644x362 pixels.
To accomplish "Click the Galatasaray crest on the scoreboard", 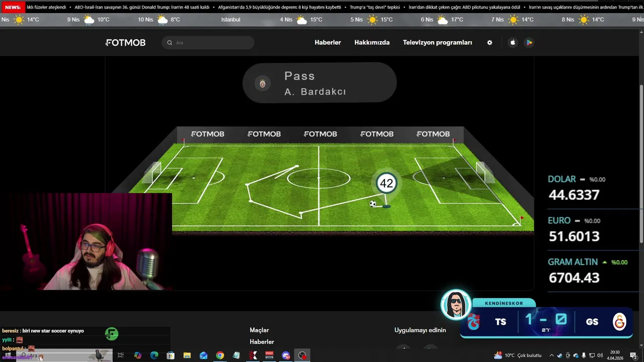I will tap(619, 322).
